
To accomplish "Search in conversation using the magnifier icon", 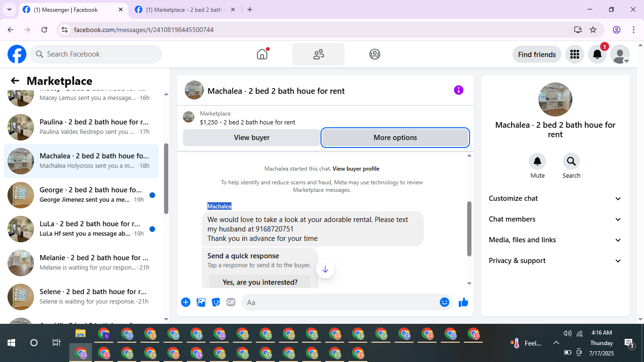I will pos(571,161).
